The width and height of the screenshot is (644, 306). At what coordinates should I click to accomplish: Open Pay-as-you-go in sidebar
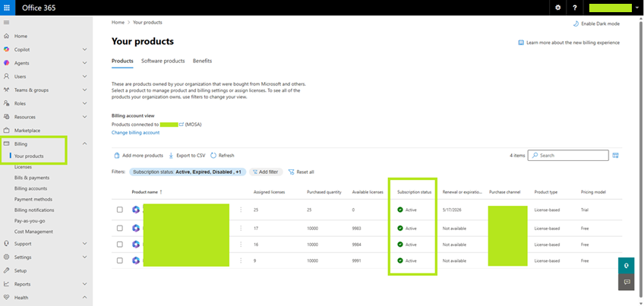tap(30, 220)
